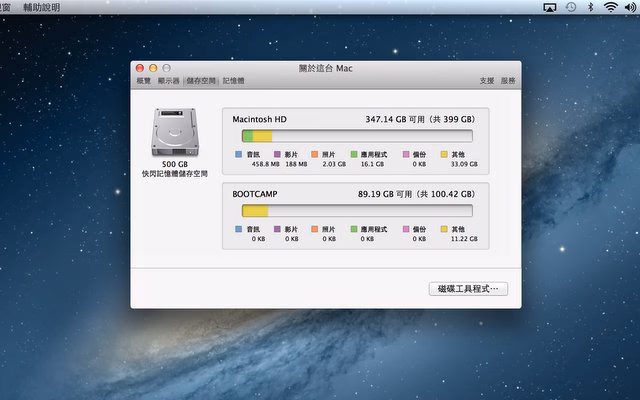Click the Macintosh HD storage usage bar
This screenshot has width=640, height=400.
click(x=357, y=136)
